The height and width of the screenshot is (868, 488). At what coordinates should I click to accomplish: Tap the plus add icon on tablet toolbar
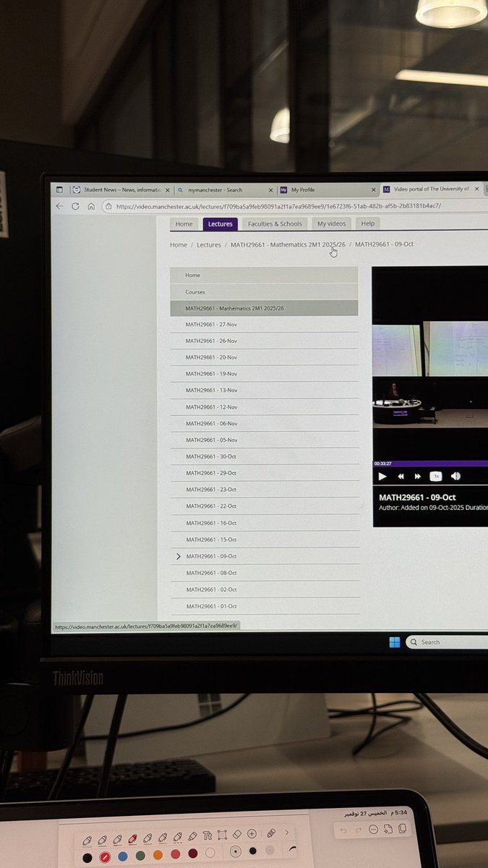(x=252, y=834)
